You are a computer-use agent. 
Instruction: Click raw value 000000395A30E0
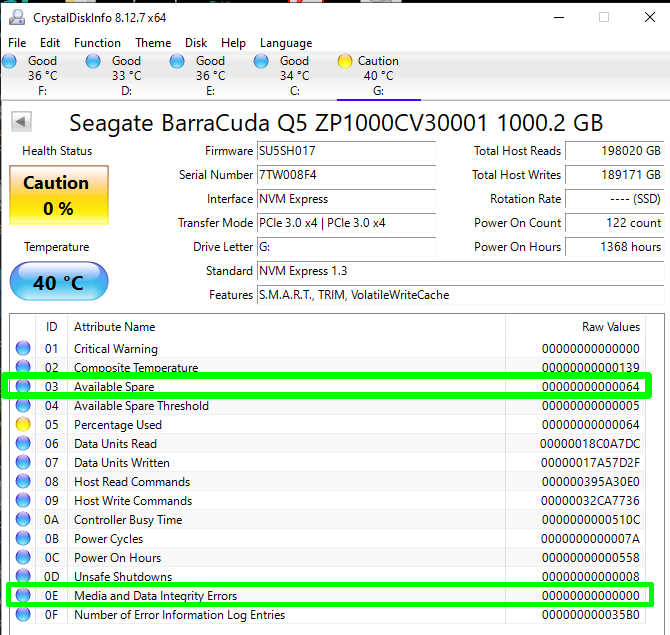(591, 482)
